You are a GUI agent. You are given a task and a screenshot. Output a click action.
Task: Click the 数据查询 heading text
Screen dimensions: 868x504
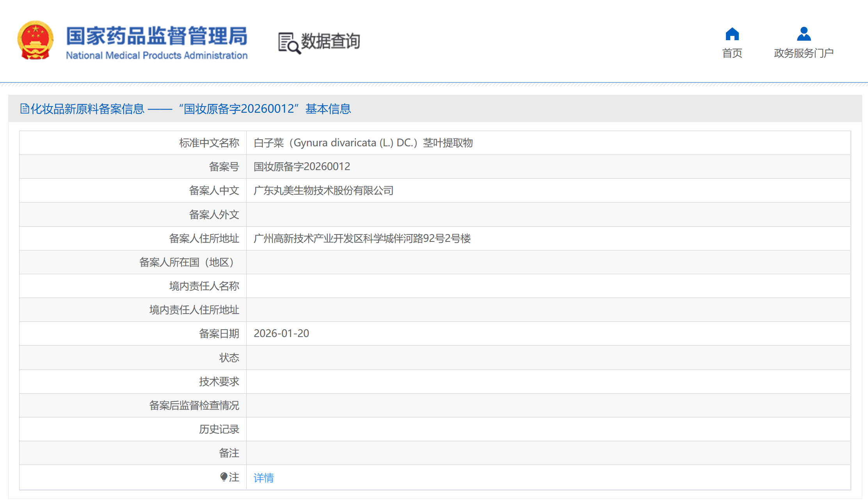(x=331, y=41)
